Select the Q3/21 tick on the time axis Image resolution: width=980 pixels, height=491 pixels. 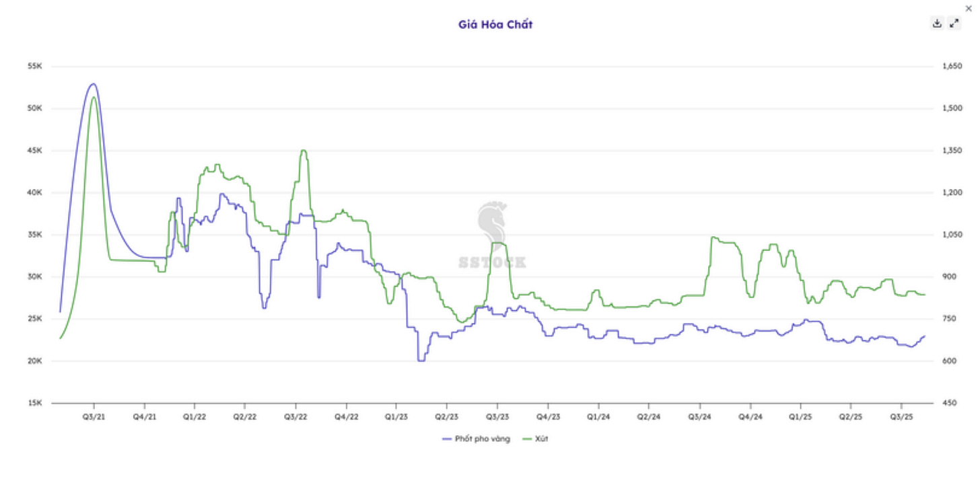(x=94, y=417)
